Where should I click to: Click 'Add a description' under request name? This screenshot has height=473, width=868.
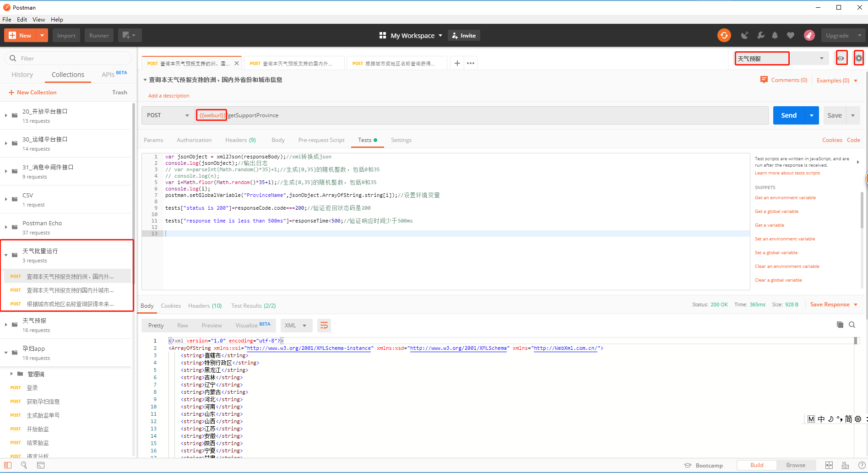[x=168, y=96]
